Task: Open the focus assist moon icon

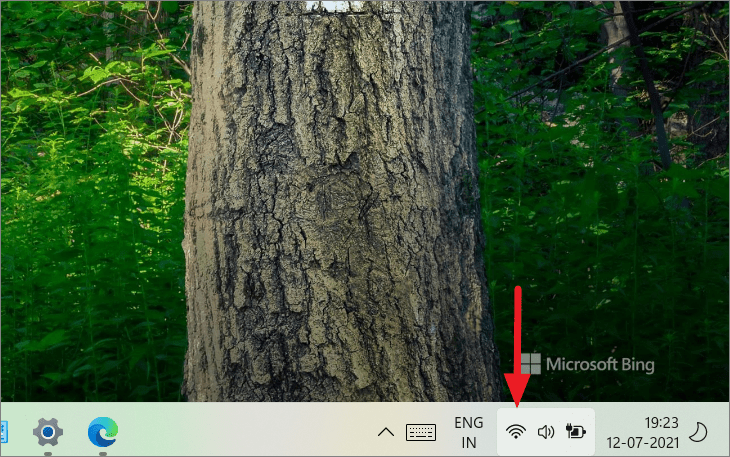Action: (x=698, y=432)
